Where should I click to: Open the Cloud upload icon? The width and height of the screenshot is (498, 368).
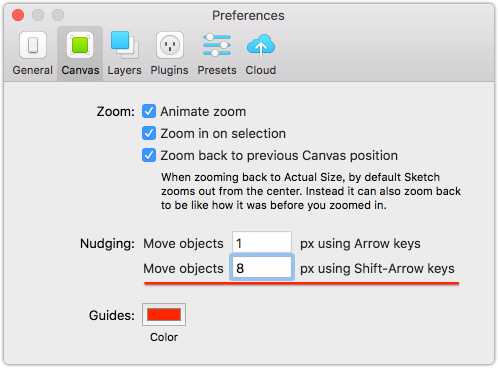pos(261,45)
